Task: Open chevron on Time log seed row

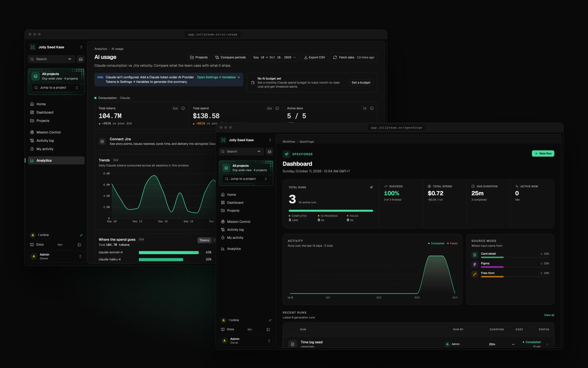Action: click(547, 344)
